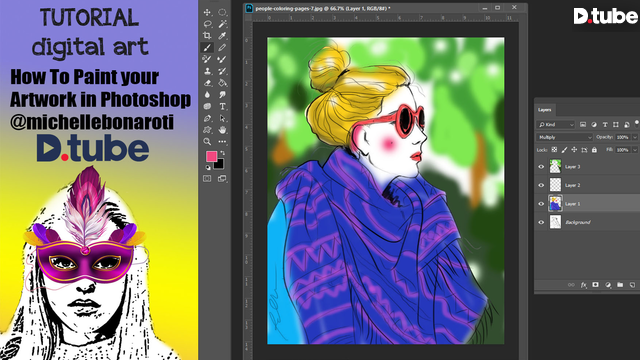Switch to the Layers panel tab

click(x=544, y=110)
